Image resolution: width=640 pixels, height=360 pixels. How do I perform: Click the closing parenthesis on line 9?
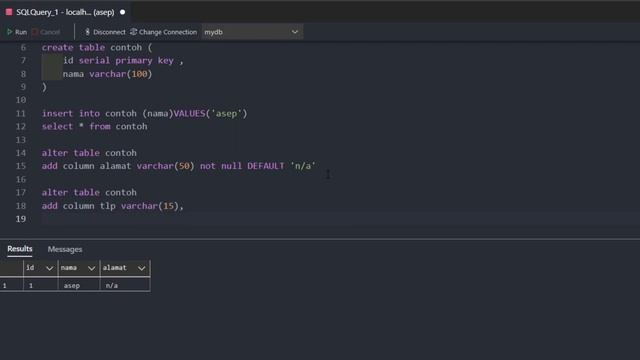coord(44,87)
